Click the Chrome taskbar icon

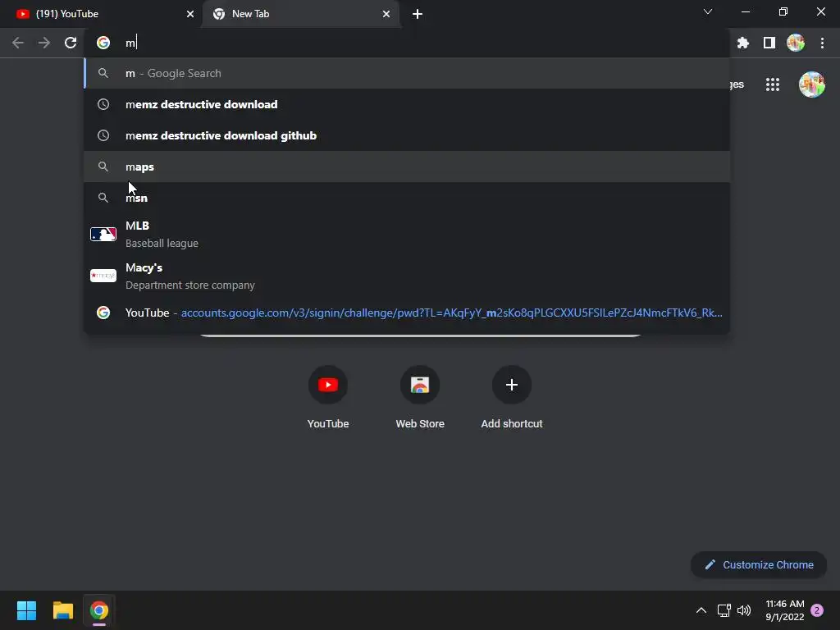pyautogui.click(x=99, y=610)
